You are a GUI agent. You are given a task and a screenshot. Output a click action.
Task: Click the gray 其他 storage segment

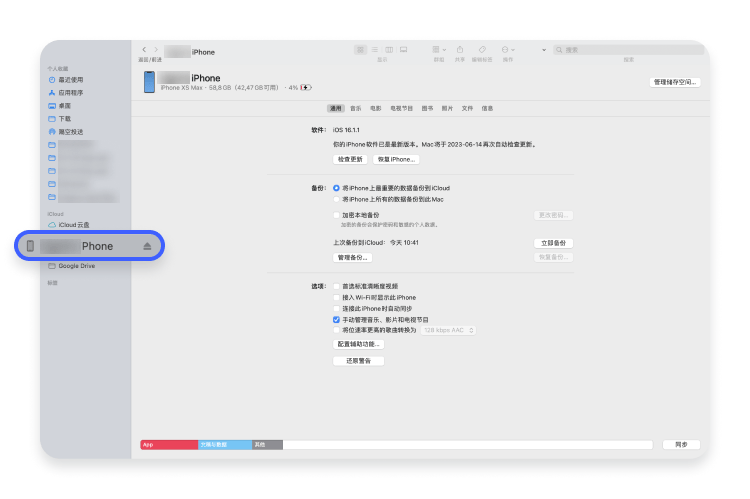pos(267,445)
